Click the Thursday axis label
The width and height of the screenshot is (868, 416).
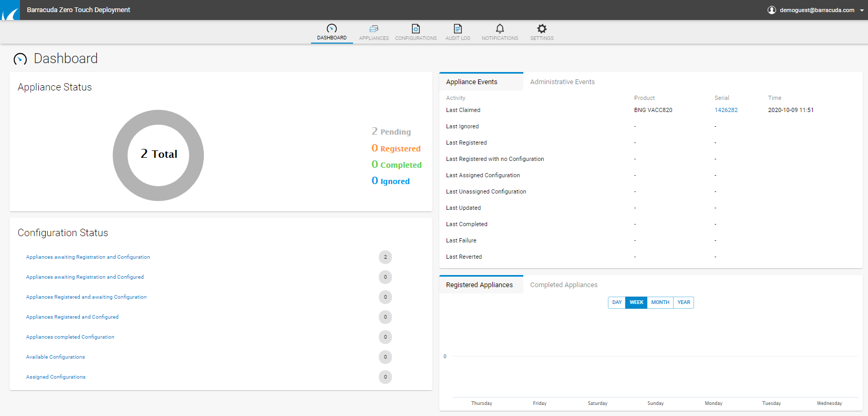481,403
